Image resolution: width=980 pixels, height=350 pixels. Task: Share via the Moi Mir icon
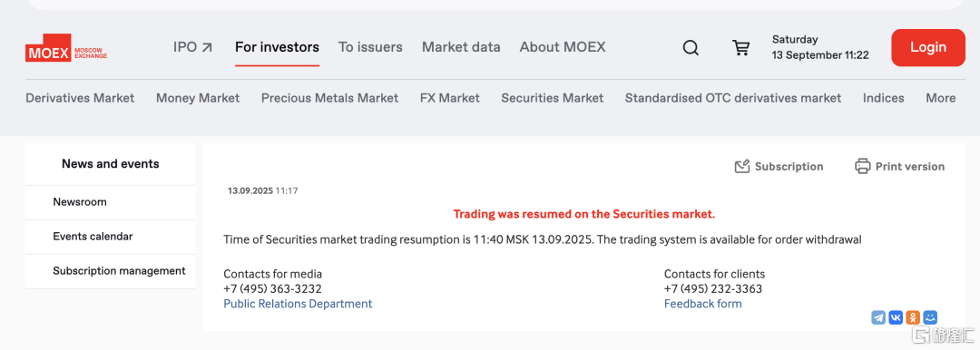click(x=931, y=317)
